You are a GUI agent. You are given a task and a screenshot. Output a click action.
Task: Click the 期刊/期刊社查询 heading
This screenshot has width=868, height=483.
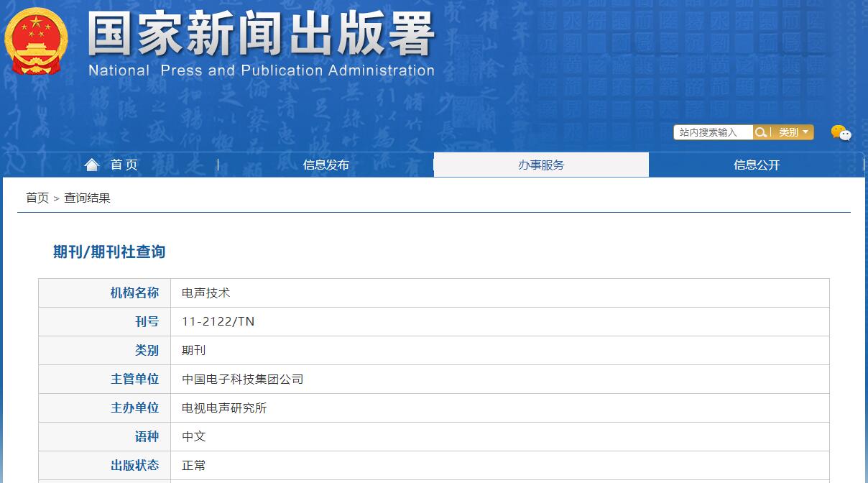109,252
